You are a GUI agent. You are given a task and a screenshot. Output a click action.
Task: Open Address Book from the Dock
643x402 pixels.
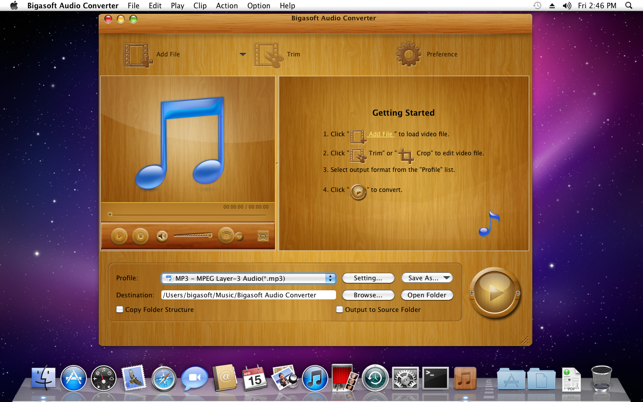point(225,377)
